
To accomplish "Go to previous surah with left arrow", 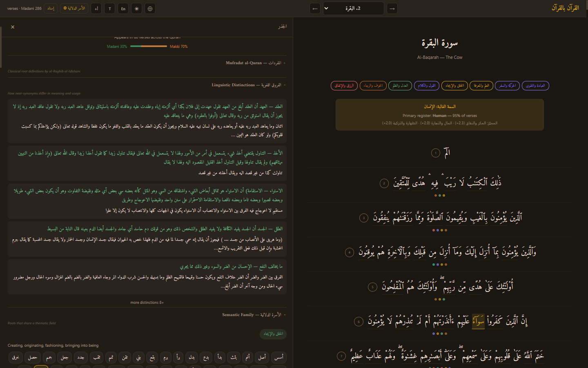I will click(315, 9).
